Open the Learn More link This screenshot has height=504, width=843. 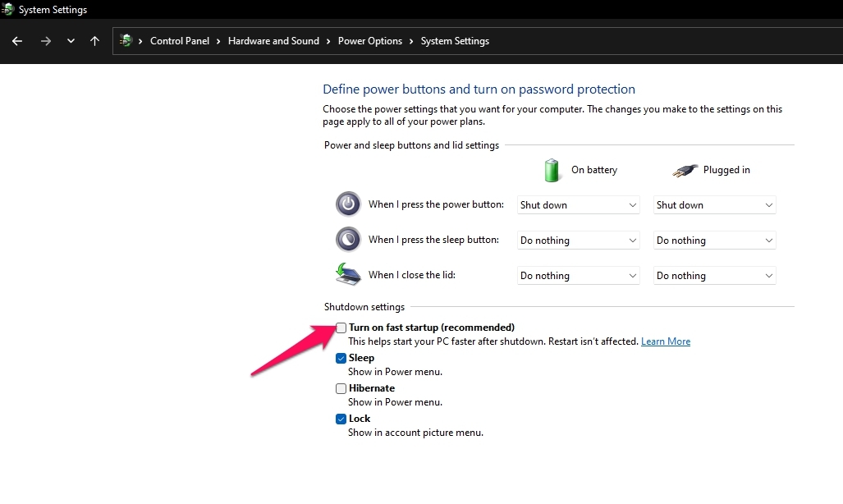coord(666,341)
